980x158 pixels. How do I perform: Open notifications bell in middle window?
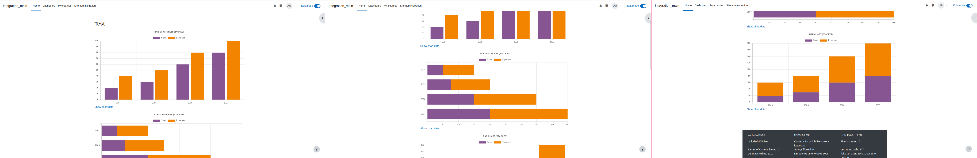point(601,6)
